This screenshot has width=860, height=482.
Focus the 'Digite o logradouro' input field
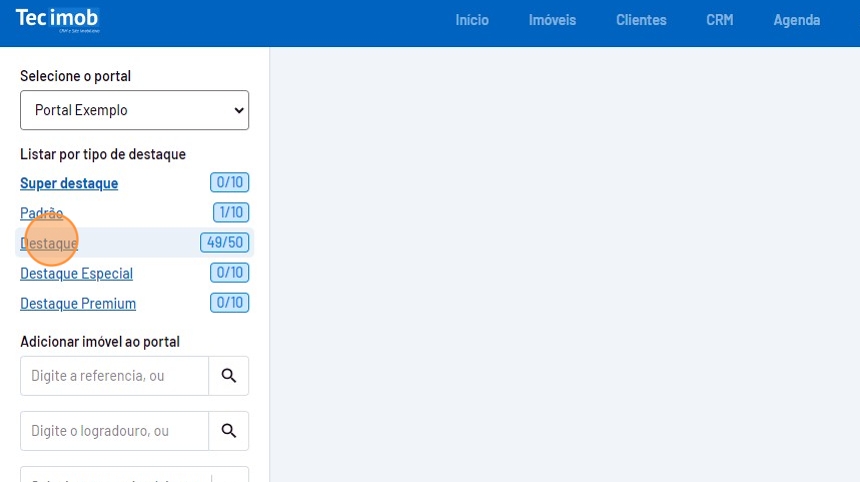[x=114, y=431]
